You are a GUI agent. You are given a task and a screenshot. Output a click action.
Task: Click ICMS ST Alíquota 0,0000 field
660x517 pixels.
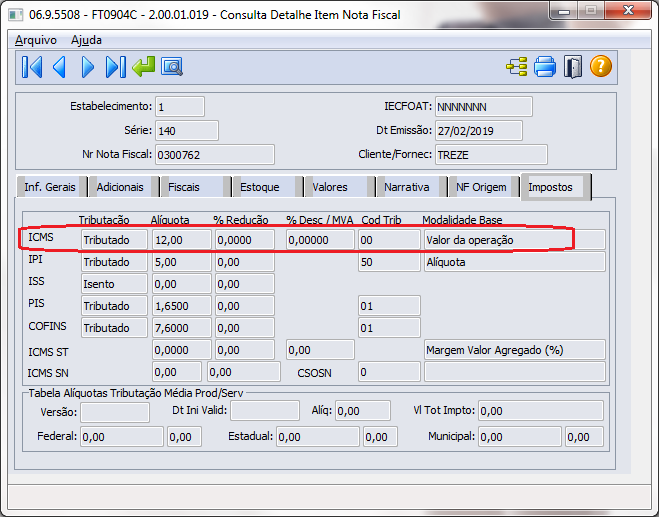point(181,350)
